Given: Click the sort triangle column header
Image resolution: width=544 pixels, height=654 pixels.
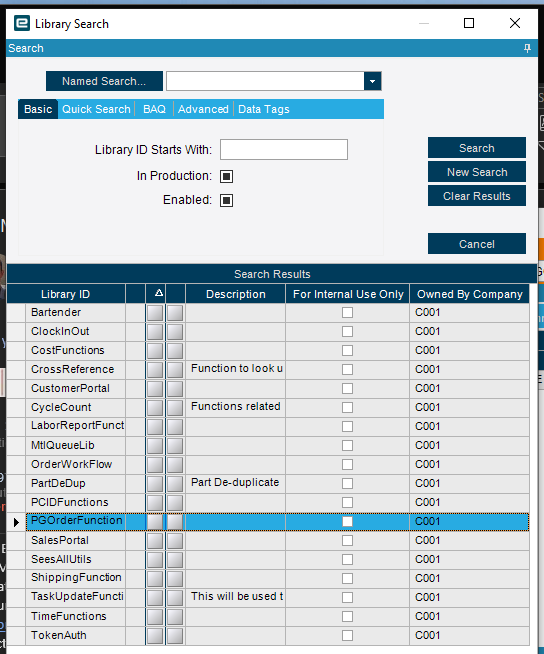Looking at the screenshot, I should coord(159,294).
